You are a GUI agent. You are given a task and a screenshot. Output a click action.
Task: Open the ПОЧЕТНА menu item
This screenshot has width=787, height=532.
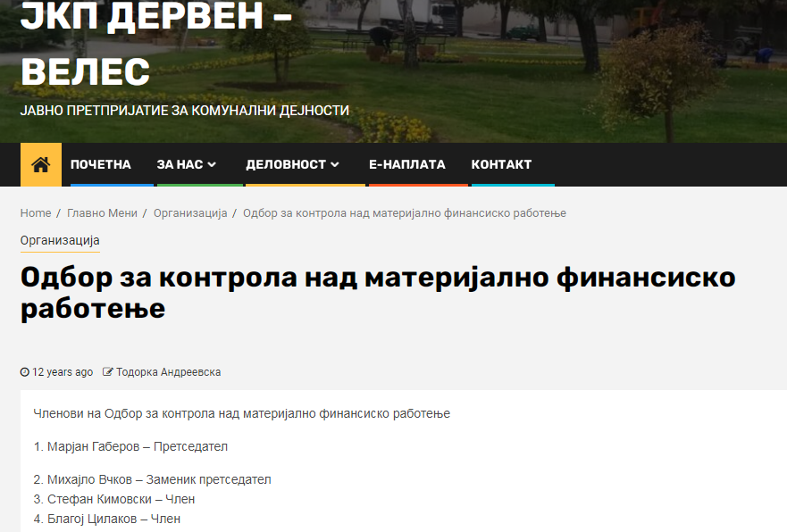click(100, 164)
